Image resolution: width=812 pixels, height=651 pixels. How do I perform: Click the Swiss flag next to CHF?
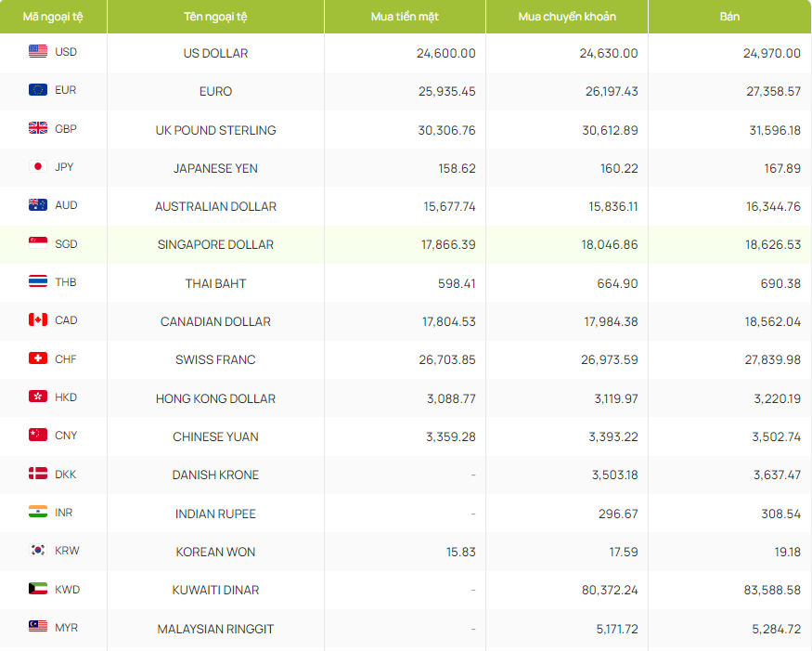click(38, 358)
